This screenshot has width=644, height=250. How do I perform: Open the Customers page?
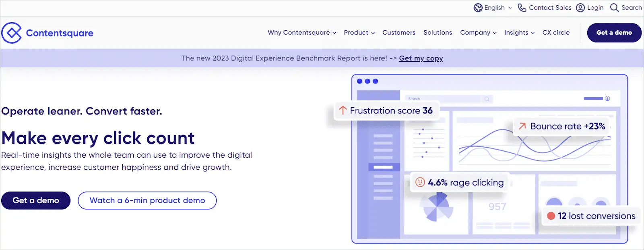pyautogui.click(x=398, y=33)
